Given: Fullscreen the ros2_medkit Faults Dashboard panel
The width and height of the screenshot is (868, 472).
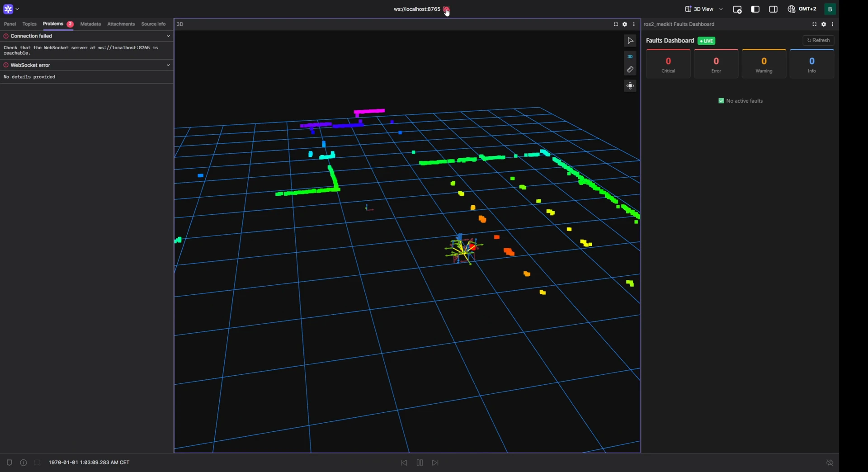Looking at the screenshot, I should (x=814, y=24).
